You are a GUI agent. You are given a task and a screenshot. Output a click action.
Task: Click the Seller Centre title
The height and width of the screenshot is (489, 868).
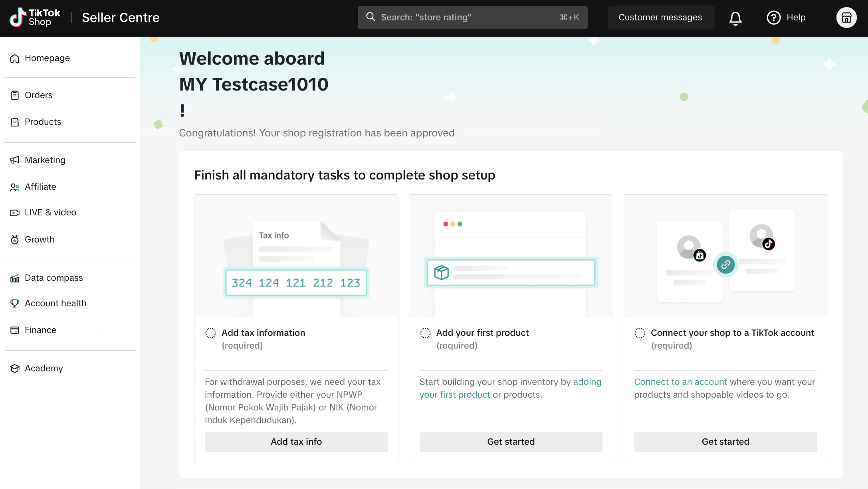click(x=121, y=18)
